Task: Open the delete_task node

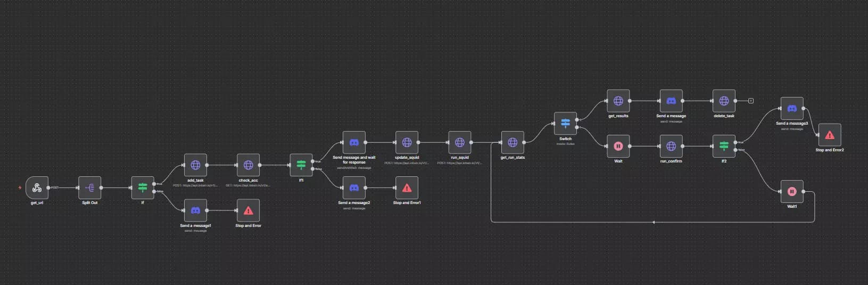Action: [724, 101]
